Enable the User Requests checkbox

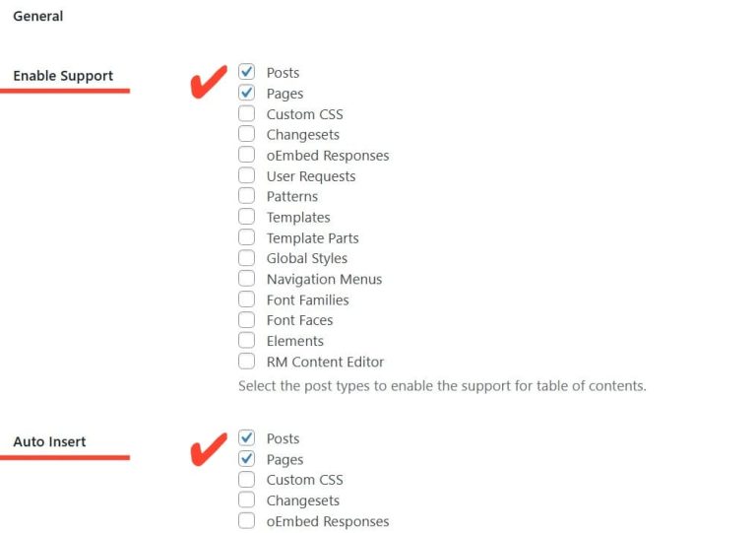246,175
